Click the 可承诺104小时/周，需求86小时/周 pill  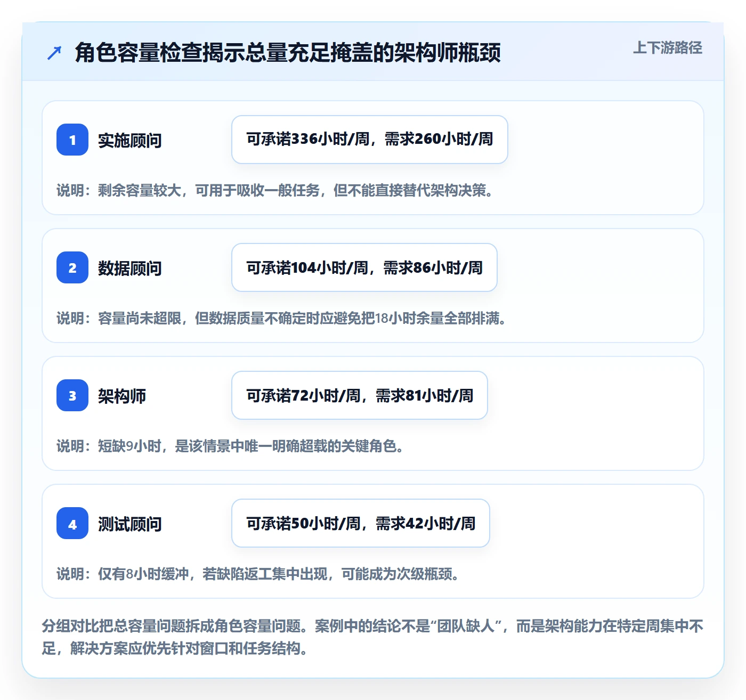tap(364, 267)
